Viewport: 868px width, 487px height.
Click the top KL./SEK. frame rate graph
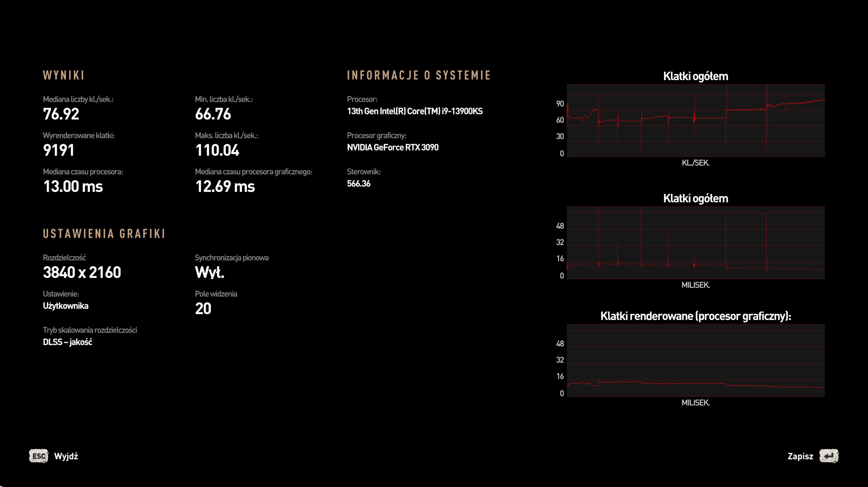696,120
